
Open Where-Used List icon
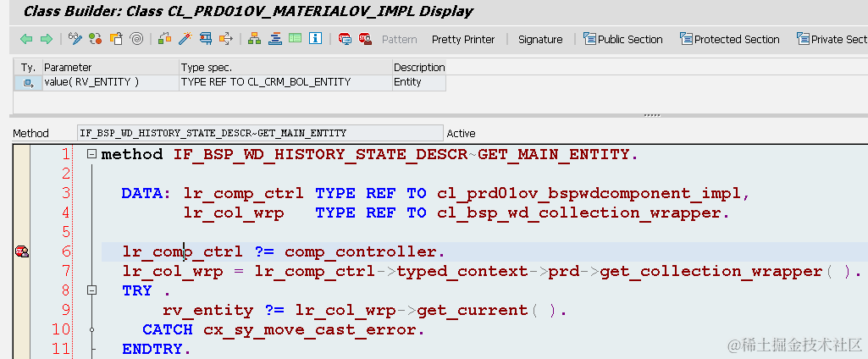click(x=226, y=39)
